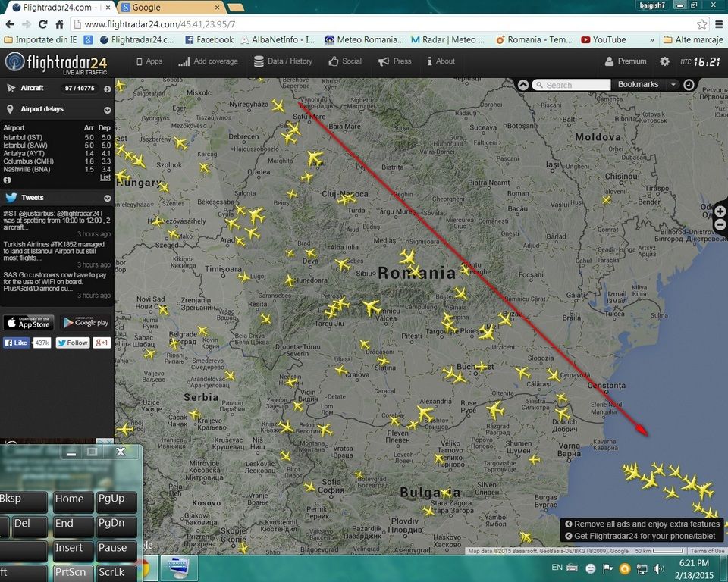Collapse the map search bar with up arrow
Viewport: 728px width, 582px height.
523,85
